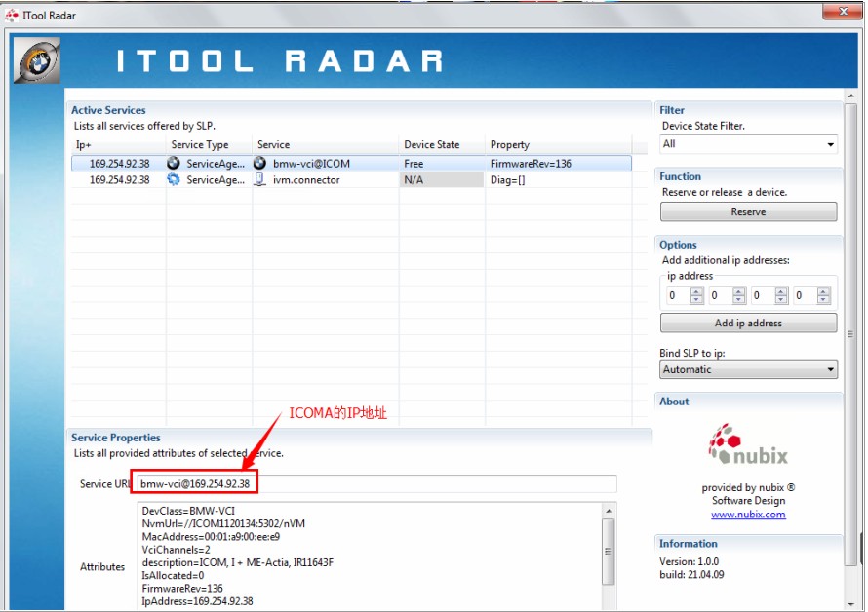Click the nubix logo in About

(748, 444)
